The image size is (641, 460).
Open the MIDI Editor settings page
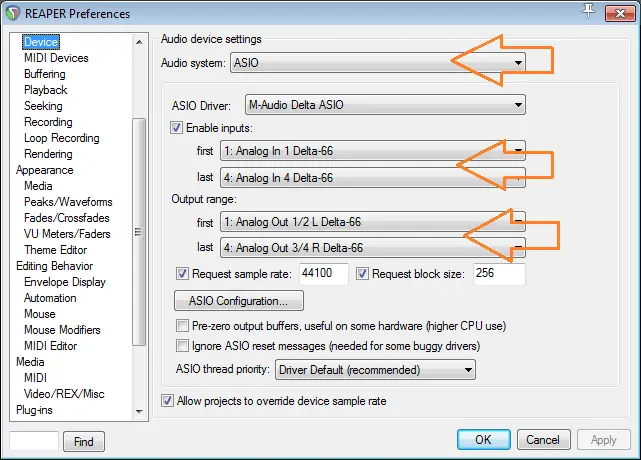(50, 346)
